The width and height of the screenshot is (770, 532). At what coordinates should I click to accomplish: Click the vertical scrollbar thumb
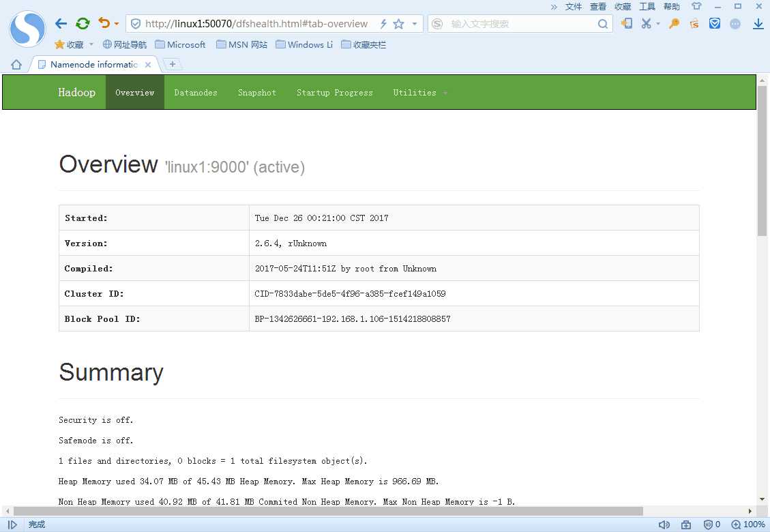(762, 161)
